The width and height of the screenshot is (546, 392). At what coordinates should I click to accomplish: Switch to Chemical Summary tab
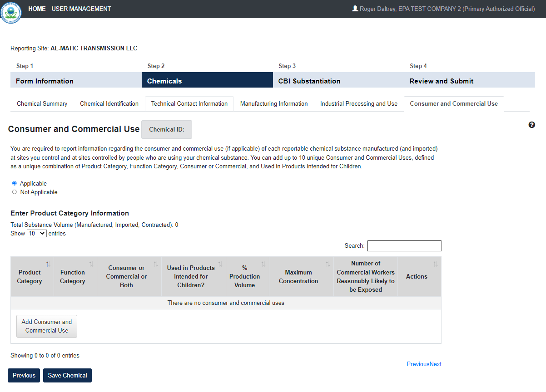pos(42,103)
